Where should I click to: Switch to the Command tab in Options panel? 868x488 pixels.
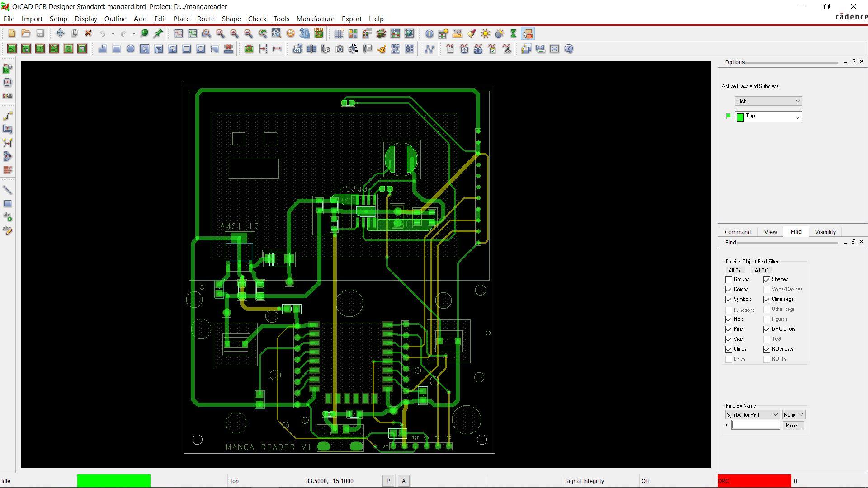pos(737,232)
